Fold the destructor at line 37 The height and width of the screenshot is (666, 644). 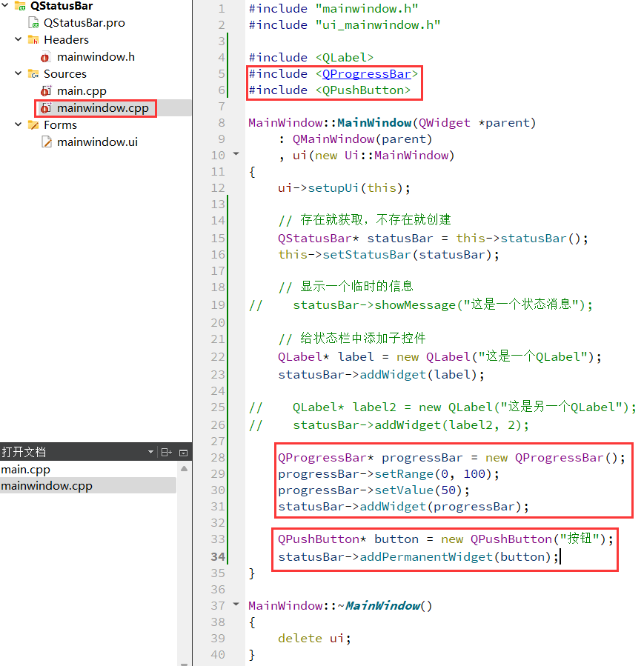(236, 604)
